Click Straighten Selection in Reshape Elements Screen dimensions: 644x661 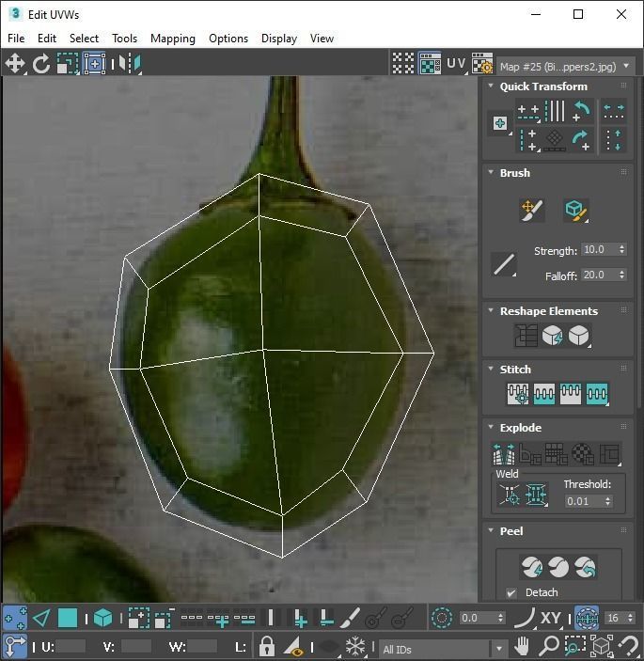pos(526,336)
